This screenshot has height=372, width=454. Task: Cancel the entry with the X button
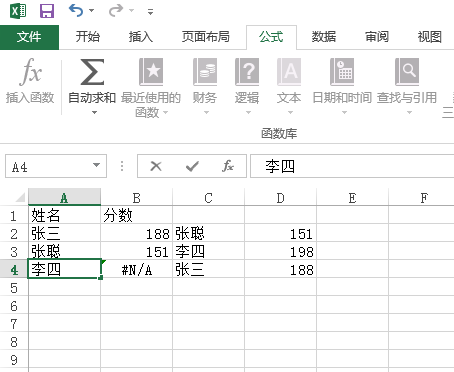click(156, 166)
